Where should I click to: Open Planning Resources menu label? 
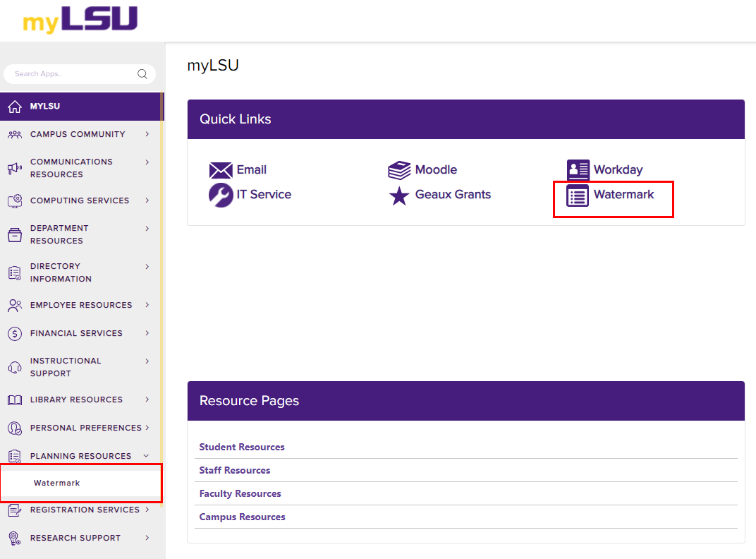coord(80,456)
